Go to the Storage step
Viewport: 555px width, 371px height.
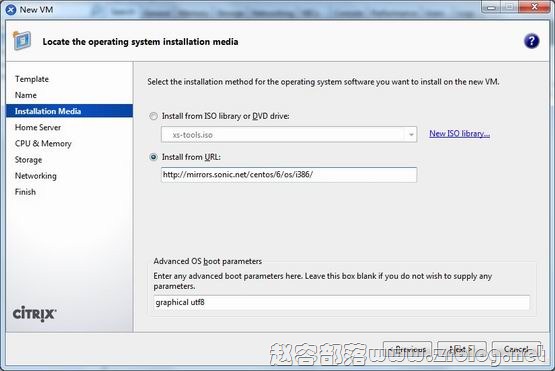(28, 160)
